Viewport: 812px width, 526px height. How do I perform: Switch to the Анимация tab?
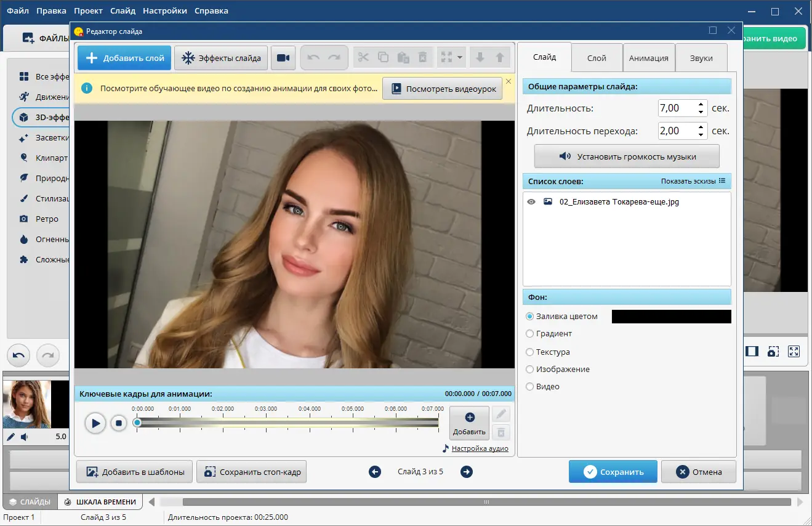point(649,58)
